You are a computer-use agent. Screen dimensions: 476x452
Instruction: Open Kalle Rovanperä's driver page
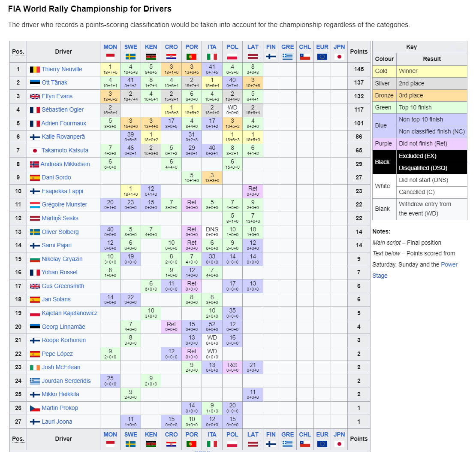(63, 137)
